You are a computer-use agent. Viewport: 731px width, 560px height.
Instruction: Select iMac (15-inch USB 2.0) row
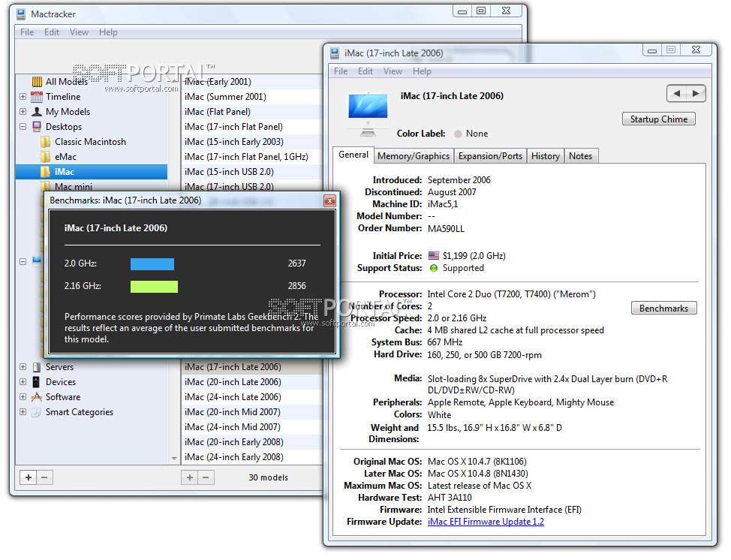tap(252, 172)
